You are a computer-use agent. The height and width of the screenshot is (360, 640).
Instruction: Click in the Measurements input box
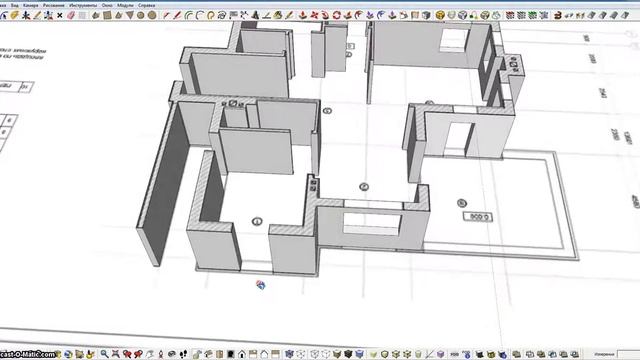629,354
